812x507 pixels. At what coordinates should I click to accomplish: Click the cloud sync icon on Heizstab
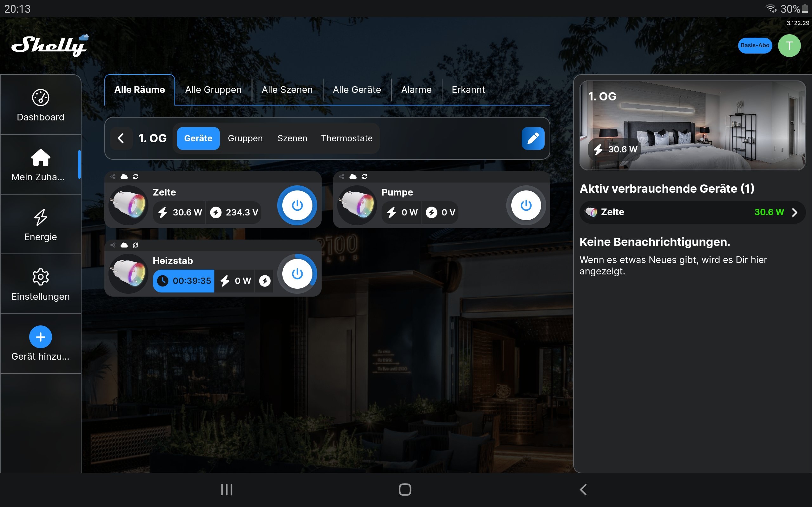(x=125, y=245)
